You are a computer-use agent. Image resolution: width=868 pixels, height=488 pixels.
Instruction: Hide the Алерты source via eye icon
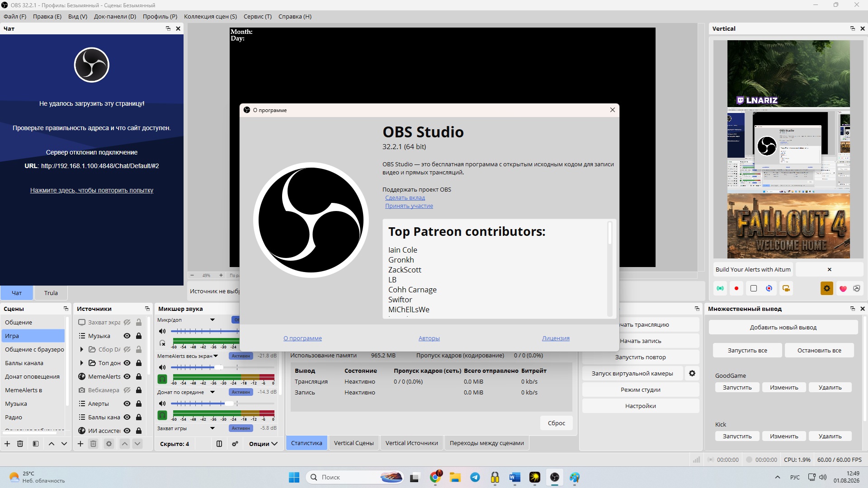pyautogui.click(x=127, y=404)
